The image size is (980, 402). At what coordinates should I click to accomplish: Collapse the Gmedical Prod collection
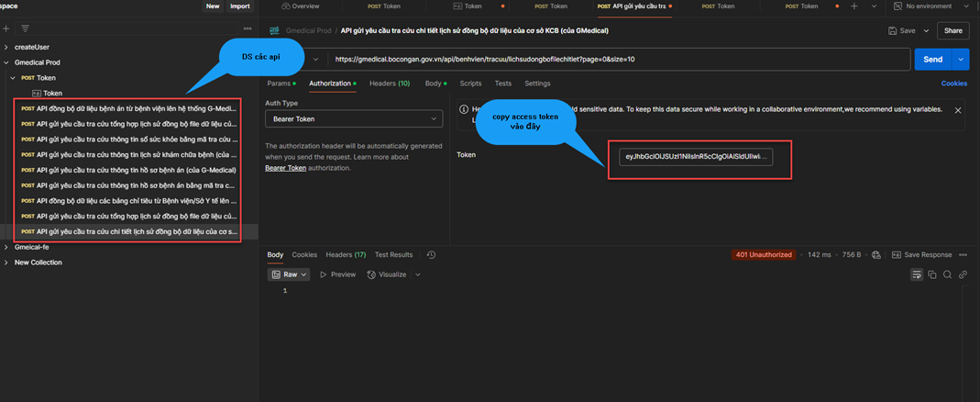[6, 62]
